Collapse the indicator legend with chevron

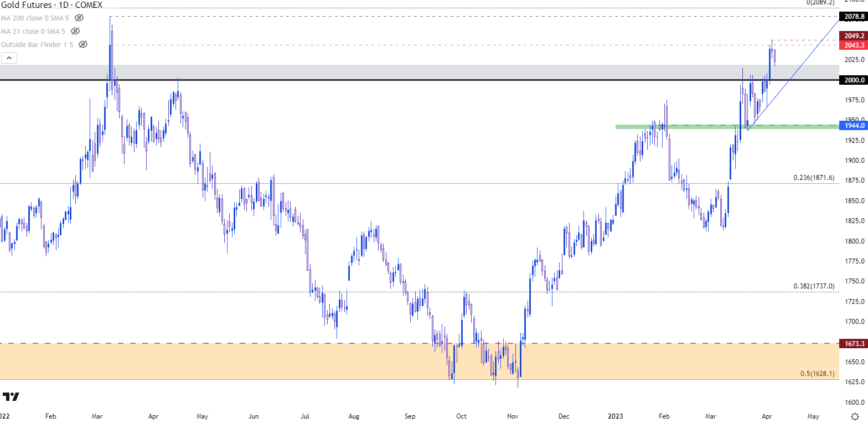click(9, 58)
